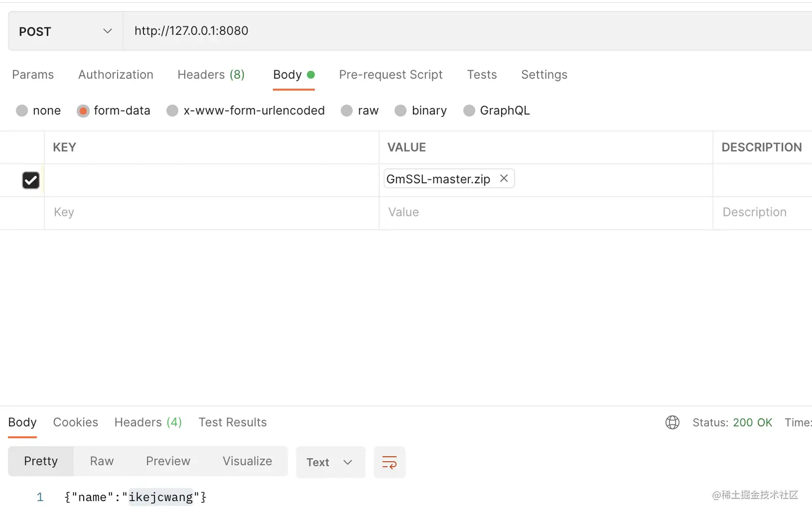Switch response view to Raw

click(x=102, y=461)
